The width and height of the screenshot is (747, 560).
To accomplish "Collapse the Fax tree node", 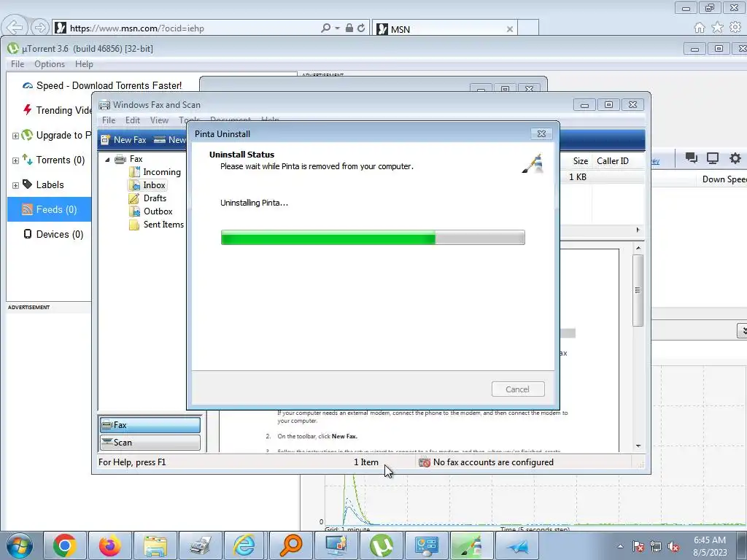I will tap(108, 160).
